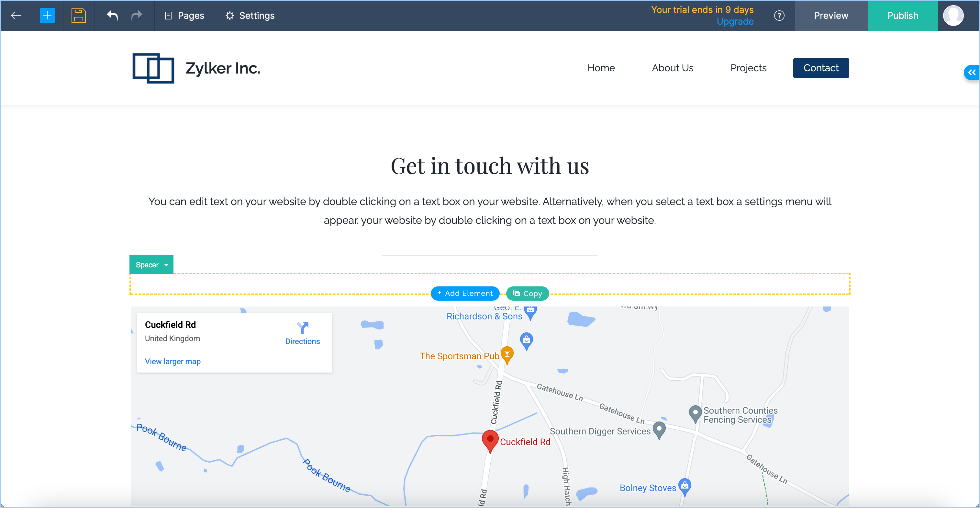Click the Publish button
This screenshot has height=508, width=980.
tap(902, 16)
